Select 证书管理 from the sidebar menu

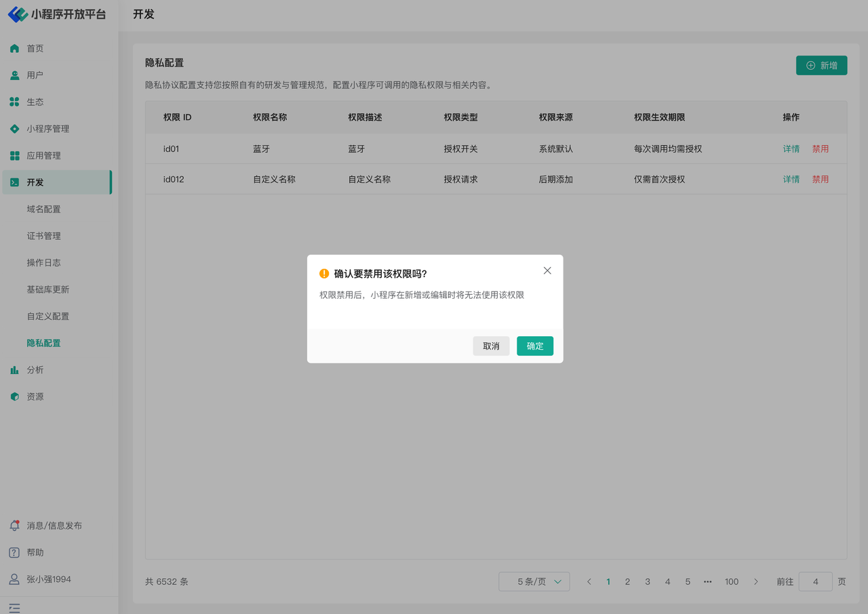coord(43,236)
